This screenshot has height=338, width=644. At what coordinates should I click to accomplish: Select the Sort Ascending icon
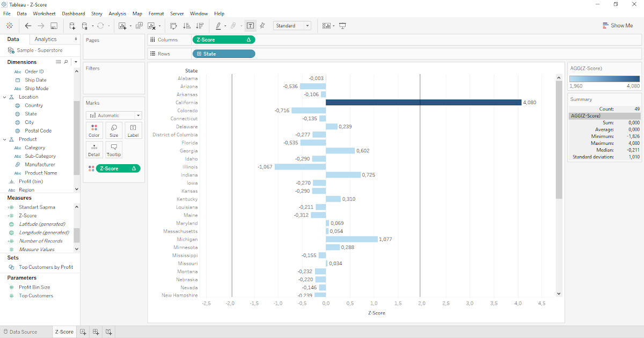pos(186,25)
